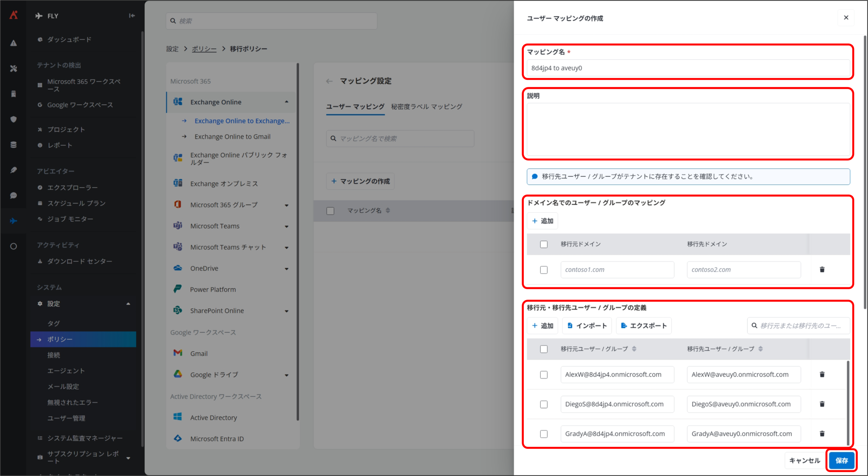Click the Gmail icon in policy list

coord(178,353)
